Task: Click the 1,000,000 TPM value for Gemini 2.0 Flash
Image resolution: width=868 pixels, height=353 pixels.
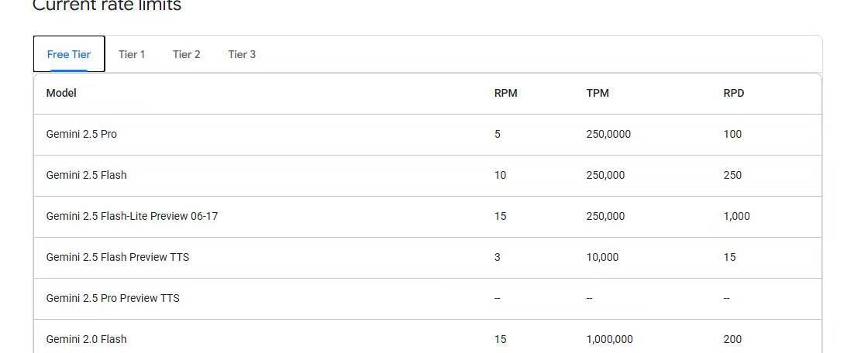Action: [x=609, y=339]
